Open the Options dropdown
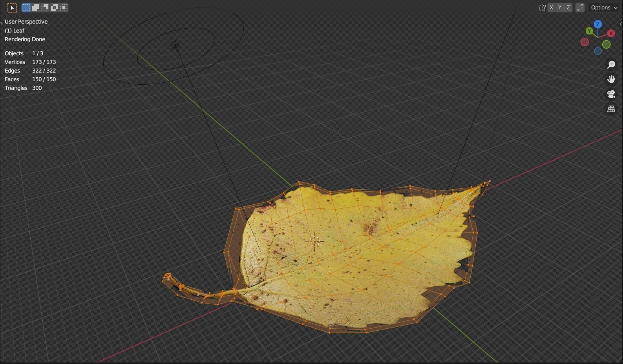The width and height of the screenshot is (623, 364). tap(604, 7)
